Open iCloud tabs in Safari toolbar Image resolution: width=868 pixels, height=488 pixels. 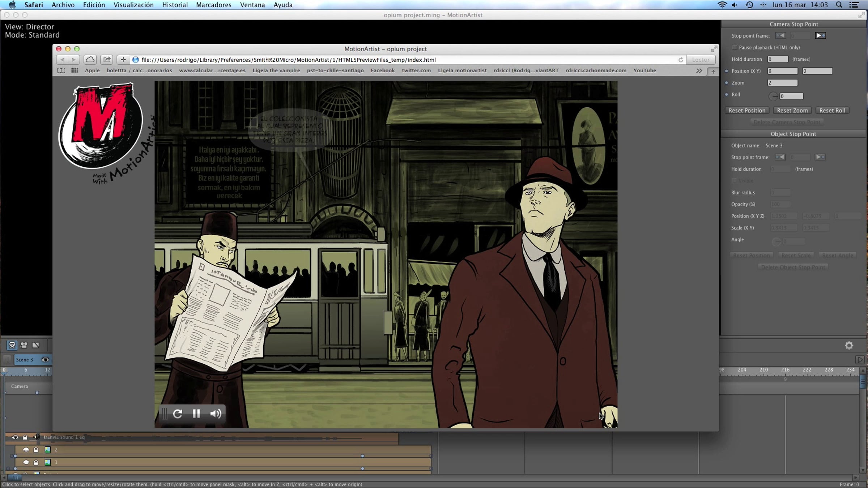point(90,60)
